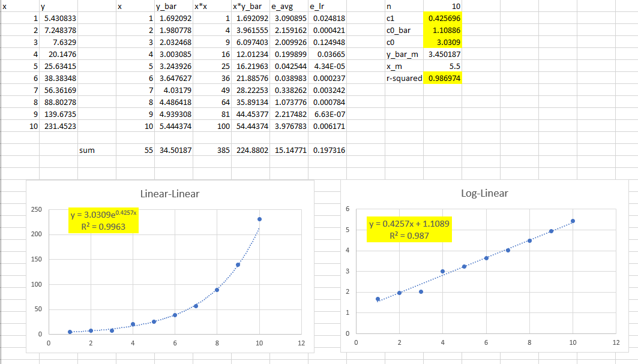638x364 pixels.
Task: Select the cell with y value 5.430833
Action: point(59,19)
